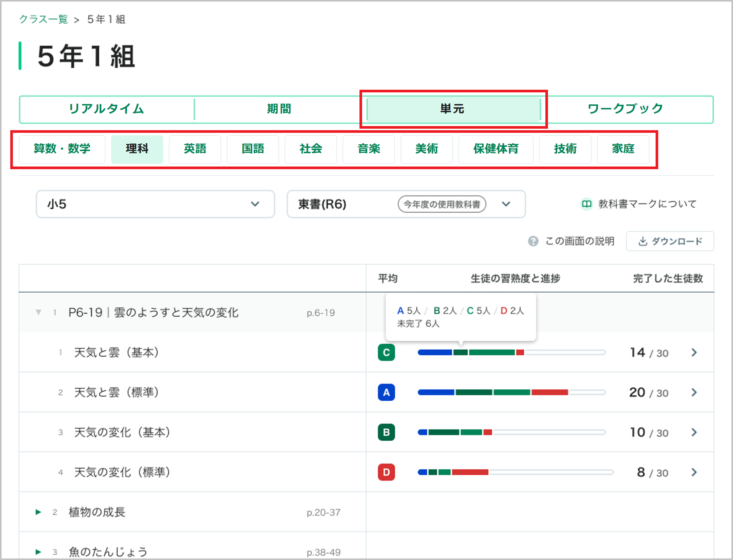Click the download arrow icon
Viewport: 733px width, 560px height.
tap(643, 241)
